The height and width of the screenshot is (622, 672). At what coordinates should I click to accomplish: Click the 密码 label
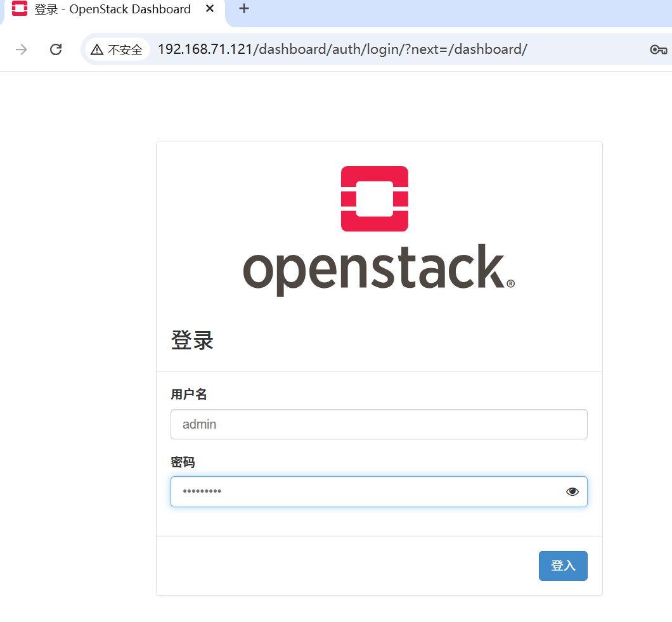tap(183, 462)
